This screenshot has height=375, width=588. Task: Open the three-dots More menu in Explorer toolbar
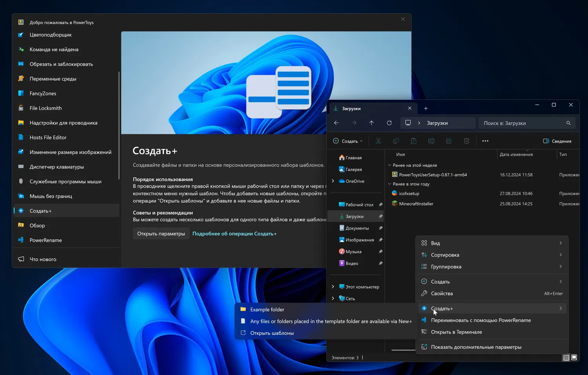(485, 141)
